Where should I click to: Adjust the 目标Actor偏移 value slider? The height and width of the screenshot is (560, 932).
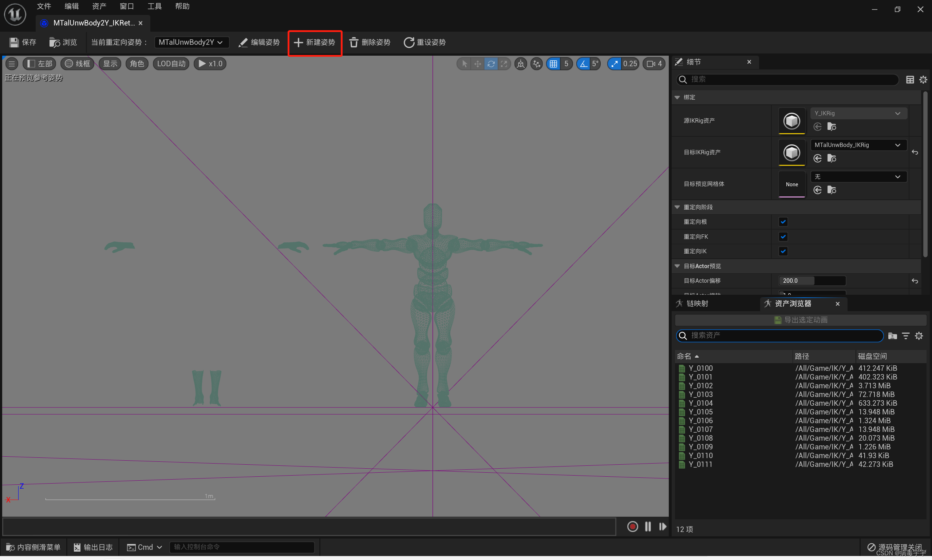[812, 281]
